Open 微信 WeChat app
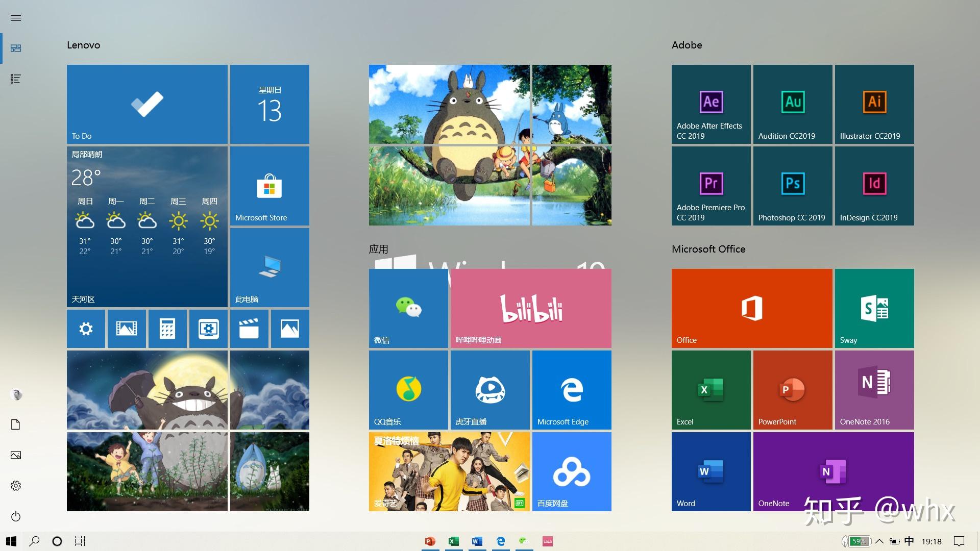980x551 pixels. [x=409, y=308]
